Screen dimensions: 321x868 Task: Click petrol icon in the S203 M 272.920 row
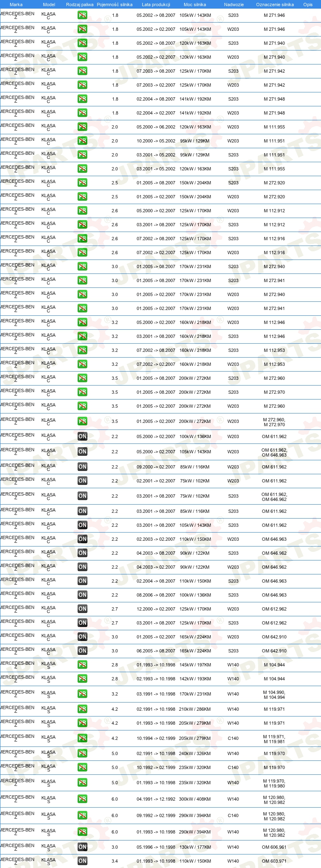coord(82,183)
